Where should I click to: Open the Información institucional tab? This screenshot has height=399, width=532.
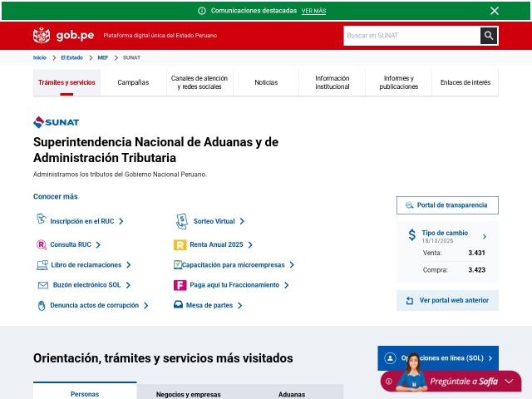(332, 82)
